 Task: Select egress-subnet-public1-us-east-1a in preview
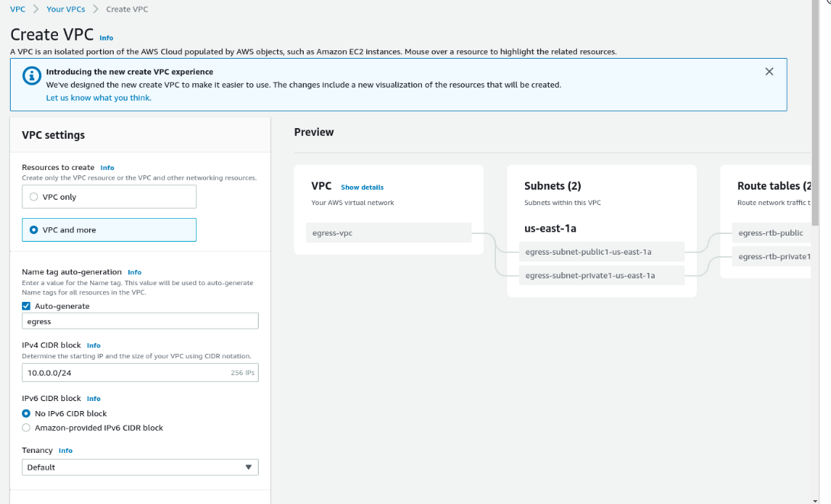(601, 252)
